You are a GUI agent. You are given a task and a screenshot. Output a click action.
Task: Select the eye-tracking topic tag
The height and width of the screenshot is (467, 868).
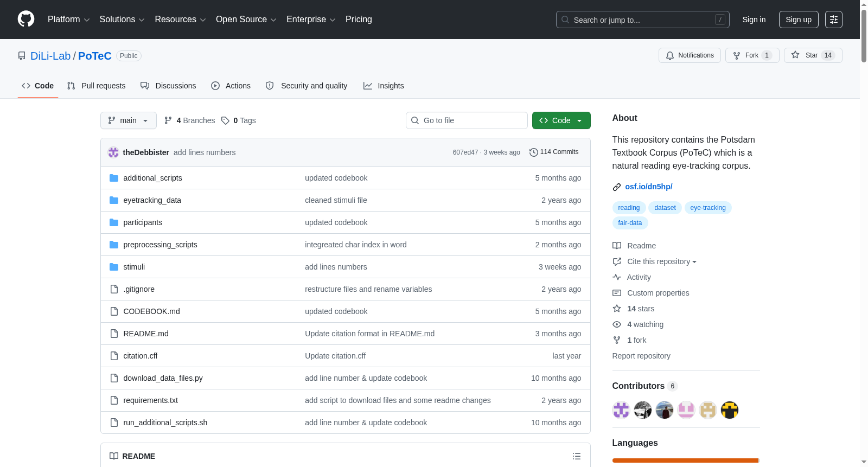tap(708, 208)
